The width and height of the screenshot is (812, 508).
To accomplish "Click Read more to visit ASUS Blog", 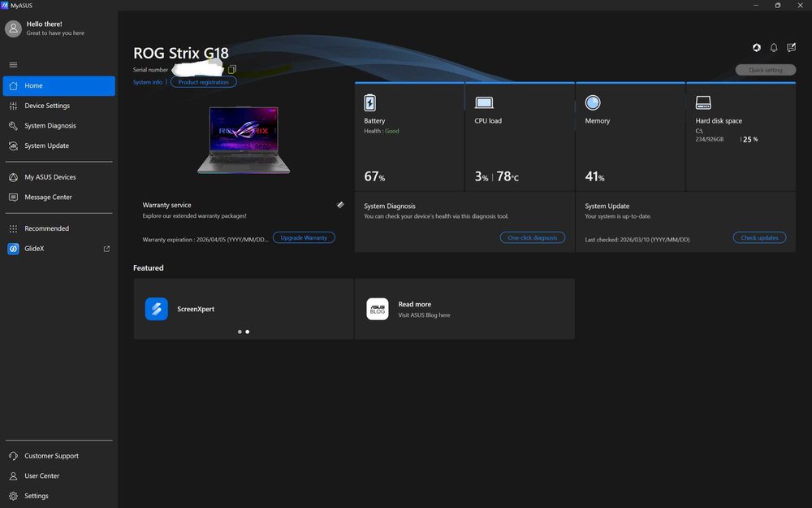I will [415, 304].
